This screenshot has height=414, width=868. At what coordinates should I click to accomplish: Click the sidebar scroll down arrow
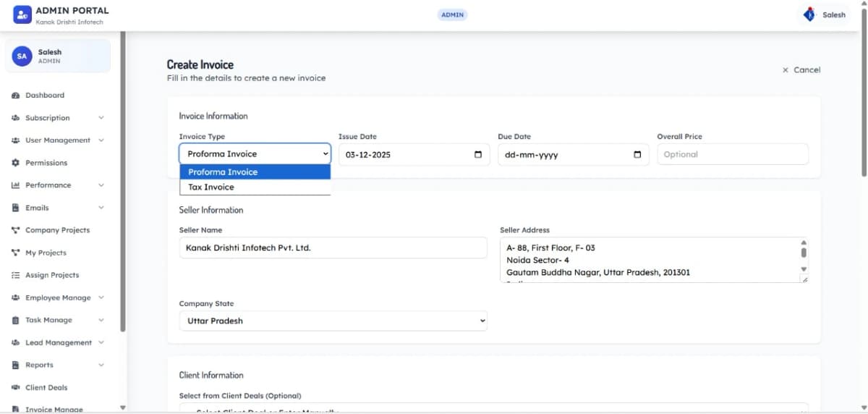click(x=122, y=408)
